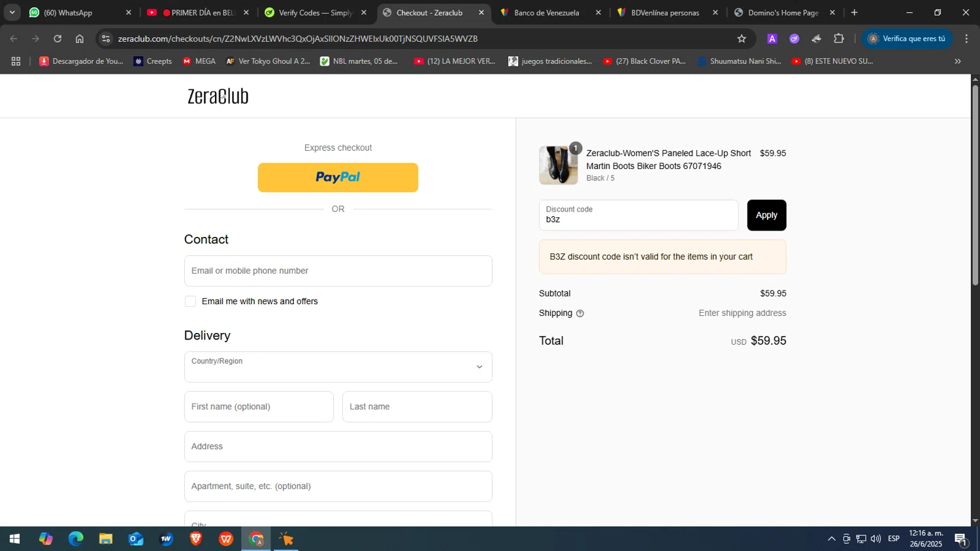Close the Checkout - Zeraclub tab
This screenshot has width=980, height=551.
coord(482,12)
